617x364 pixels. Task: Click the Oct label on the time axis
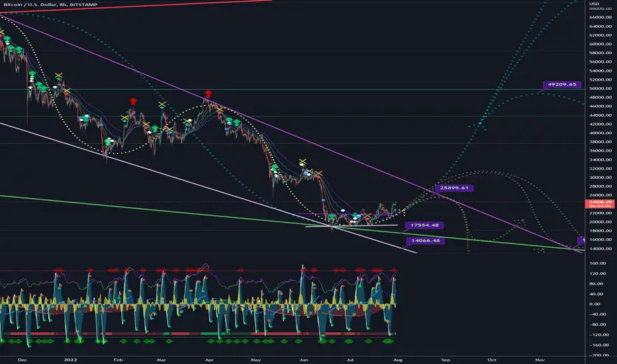tap(492, 359)
